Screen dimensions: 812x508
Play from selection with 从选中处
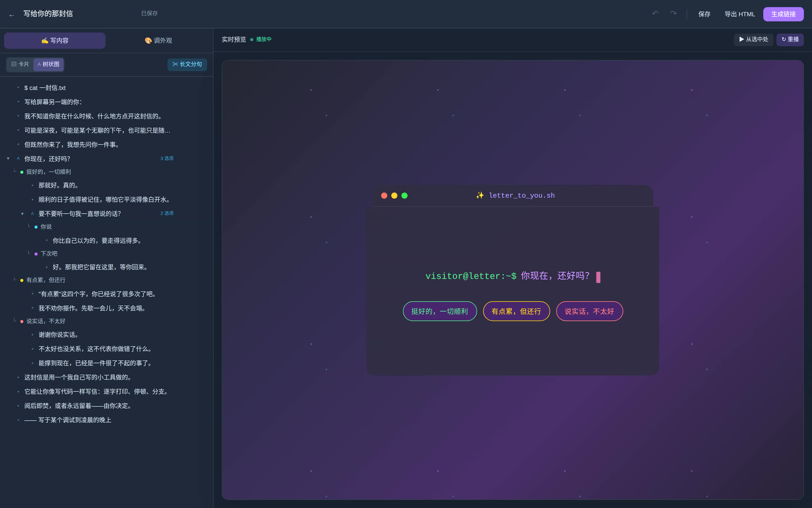click(x=754, y=39)
